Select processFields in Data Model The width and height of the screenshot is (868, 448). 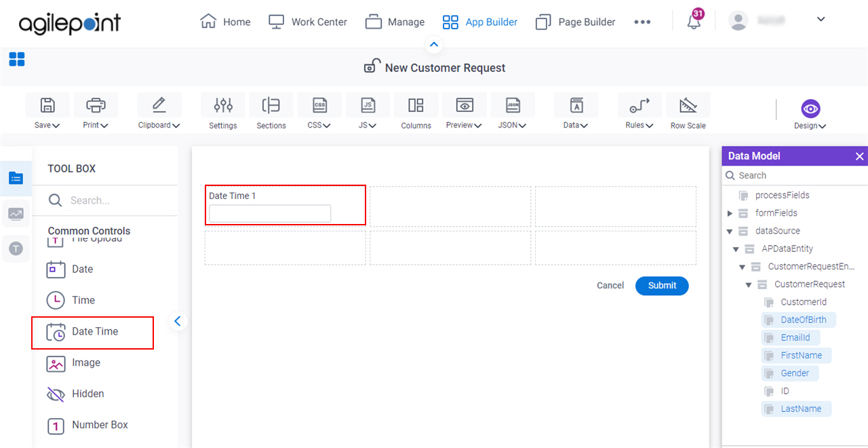click(782, 195)
